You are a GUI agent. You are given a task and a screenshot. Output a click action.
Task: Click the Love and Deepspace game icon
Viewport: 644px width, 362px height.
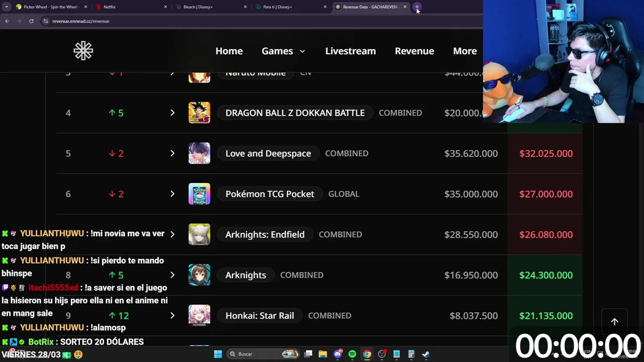click(x=199, y=153)
